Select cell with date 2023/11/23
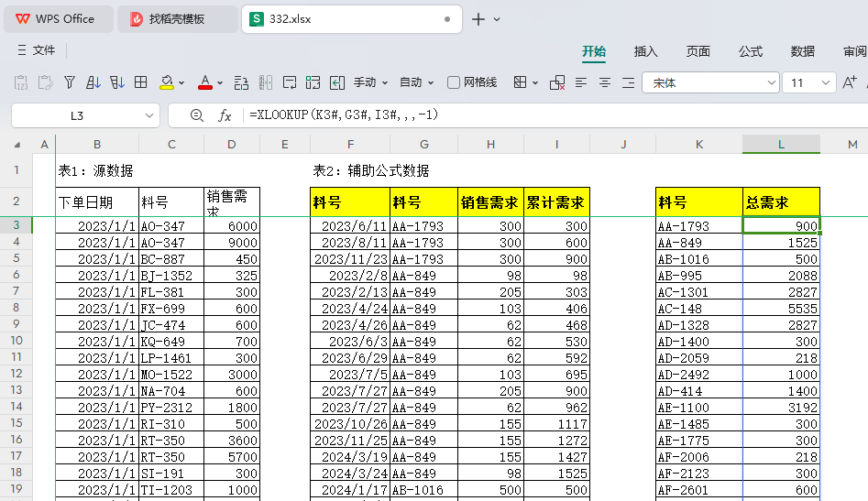 tap(350, 259)
